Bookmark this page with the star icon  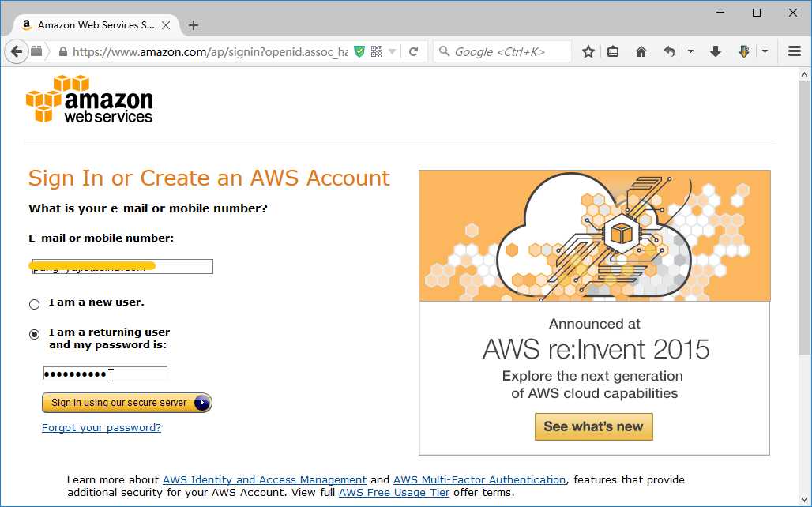click(588, 51)
